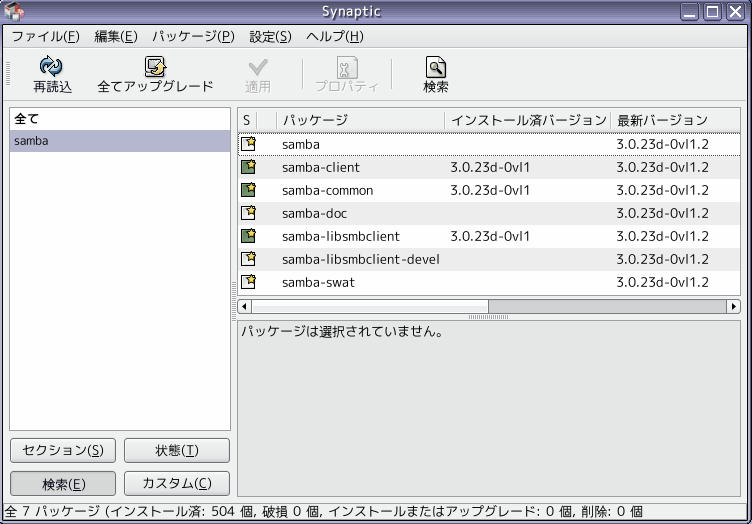Screen dimensions: 752x524
Task: Toggle status box of samba-swat package
Action: tap(248, 281)
